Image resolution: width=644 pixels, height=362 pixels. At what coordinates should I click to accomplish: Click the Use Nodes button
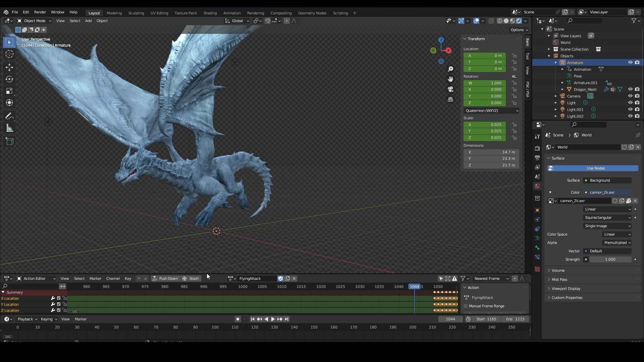pos(593,168)
